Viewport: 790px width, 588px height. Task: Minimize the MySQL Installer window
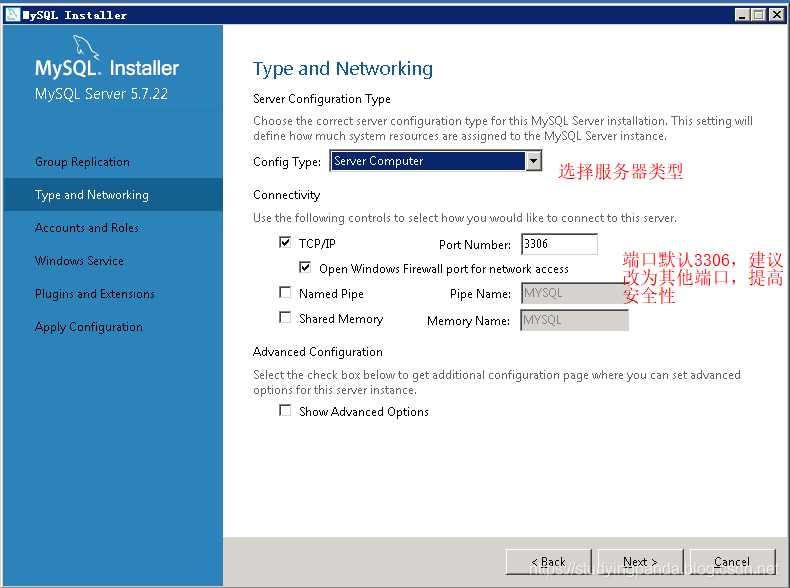(743, 14)
